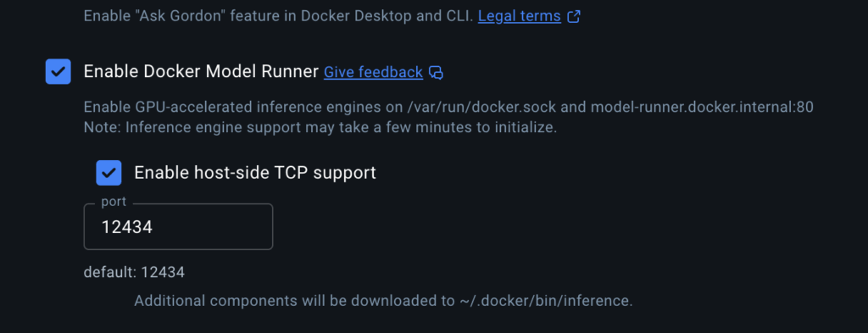
Task: Click the GPU-accelerated inference engines description line
Action: point(448,107)
